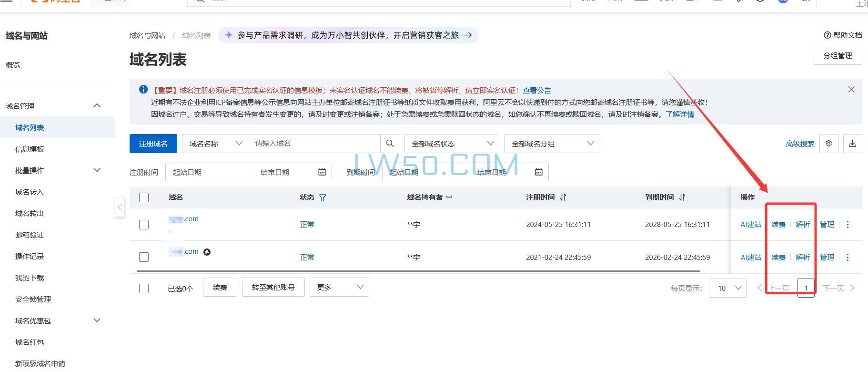Screen dimensions: 868x372
Task: Click the table horizontal scrollbar
Action: [x=418, y=271]
